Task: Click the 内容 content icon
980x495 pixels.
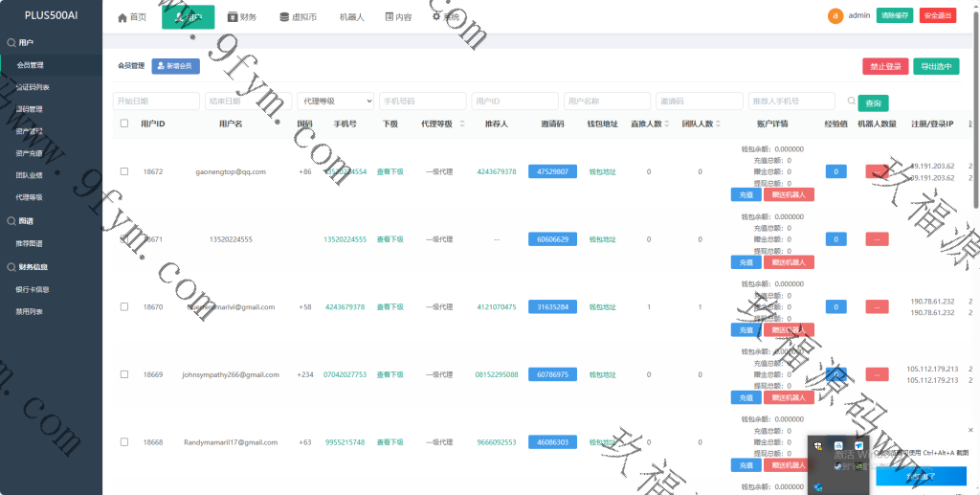Action: 388,17
